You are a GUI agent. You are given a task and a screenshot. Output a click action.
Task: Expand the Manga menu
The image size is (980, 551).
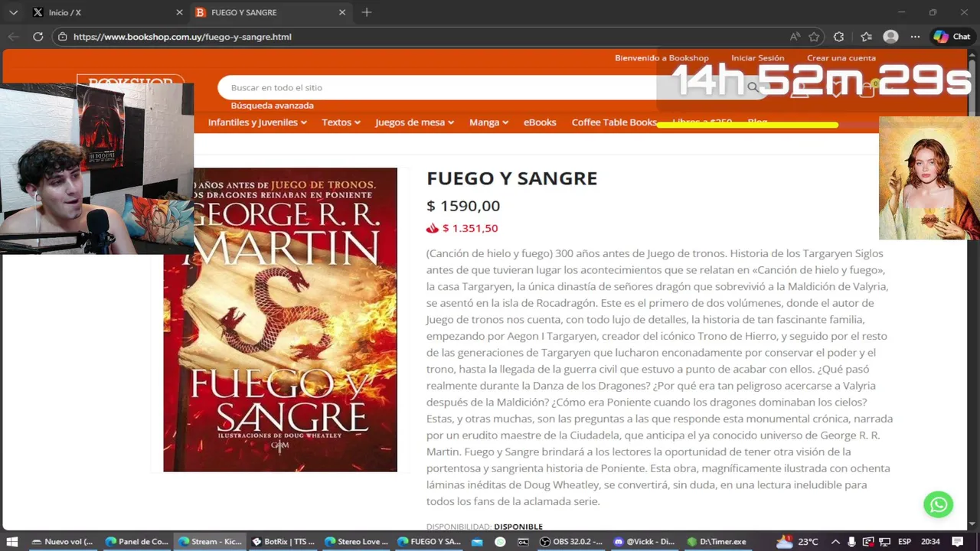[488, 122]
